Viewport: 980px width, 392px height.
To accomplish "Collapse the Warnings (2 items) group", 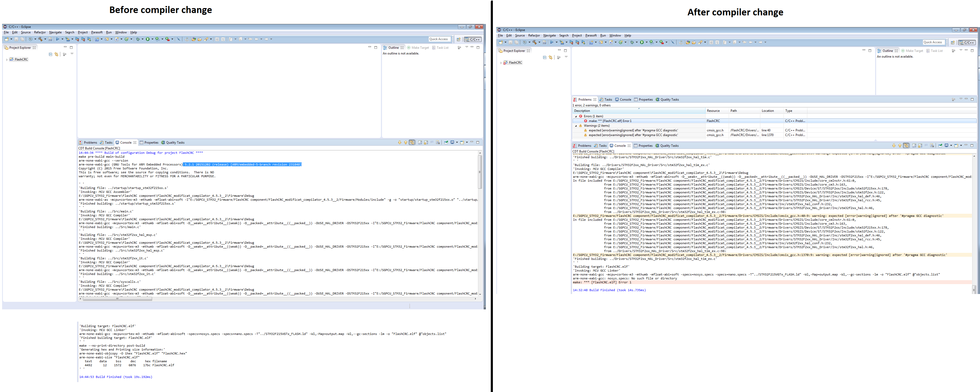I will click(576, 126).
